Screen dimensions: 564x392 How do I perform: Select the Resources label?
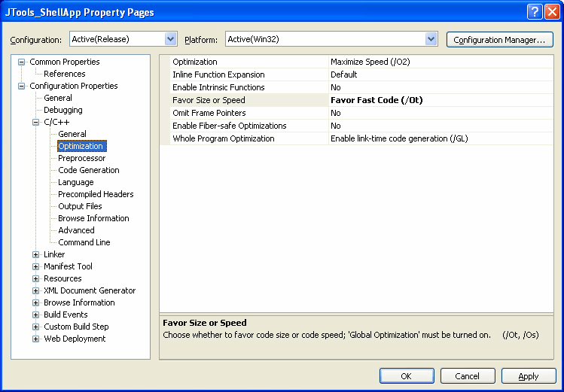[62, 278]
